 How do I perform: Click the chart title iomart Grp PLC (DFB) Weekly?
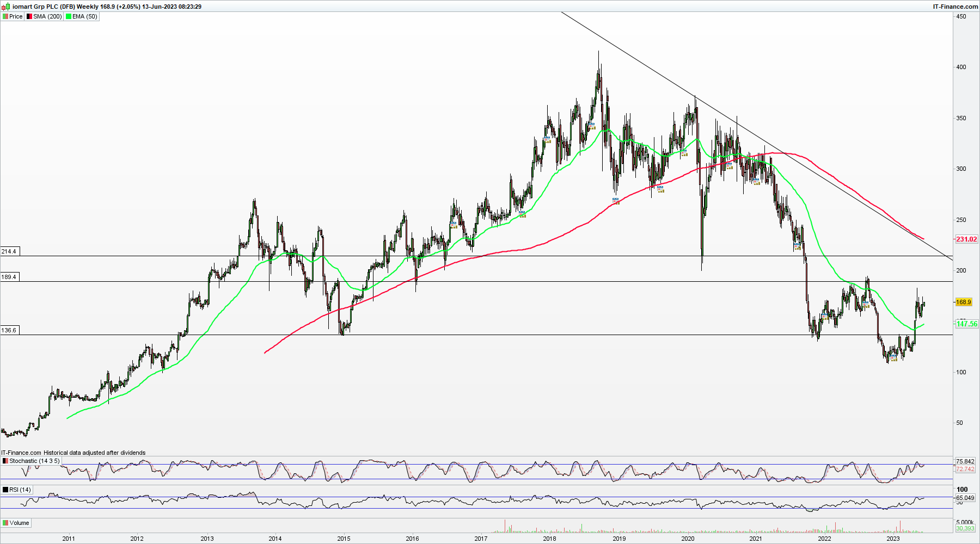pos(55,7)
